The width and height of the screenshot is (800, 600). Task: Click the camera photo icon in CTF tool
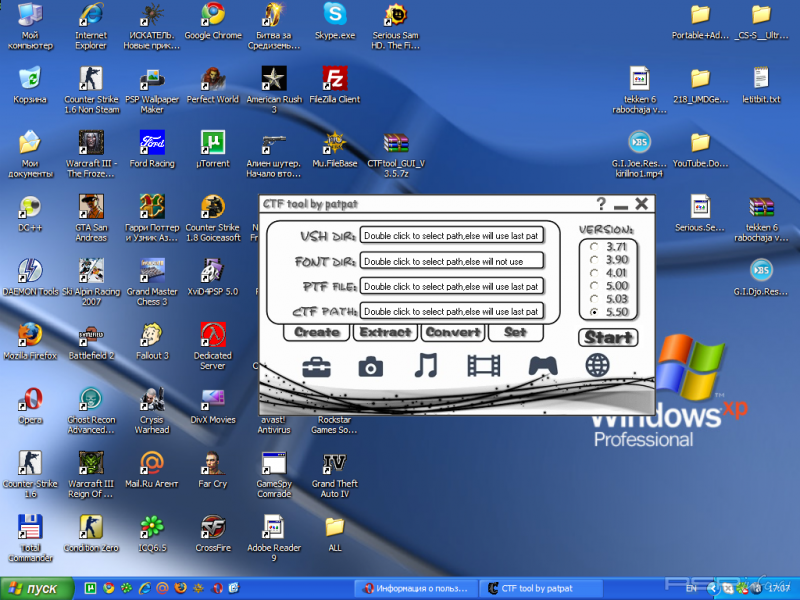(371, 366)
